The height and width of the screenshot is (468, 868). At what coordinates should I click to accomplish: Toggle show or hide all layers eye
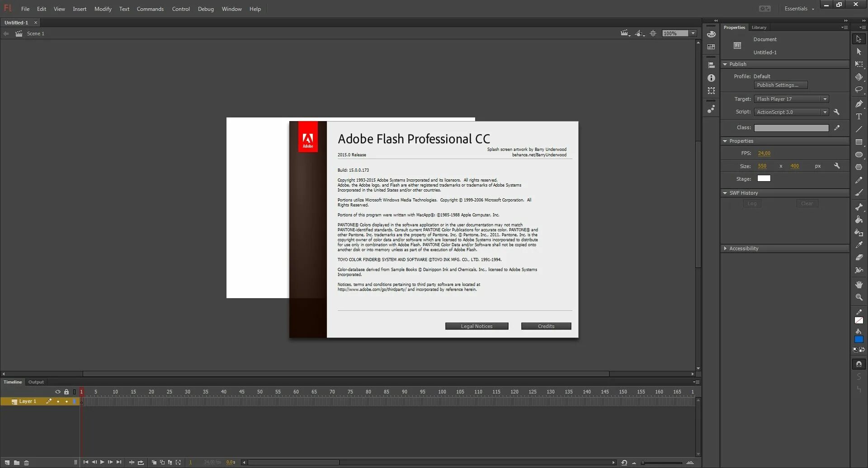[x=57, y=392]
